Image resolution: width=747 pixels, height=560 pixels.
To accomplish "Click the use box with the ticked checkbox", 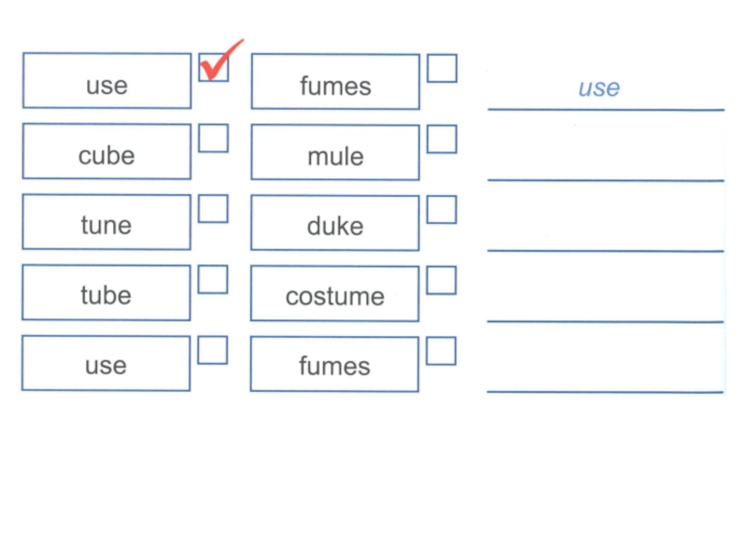I will click(x=106, y=81).
